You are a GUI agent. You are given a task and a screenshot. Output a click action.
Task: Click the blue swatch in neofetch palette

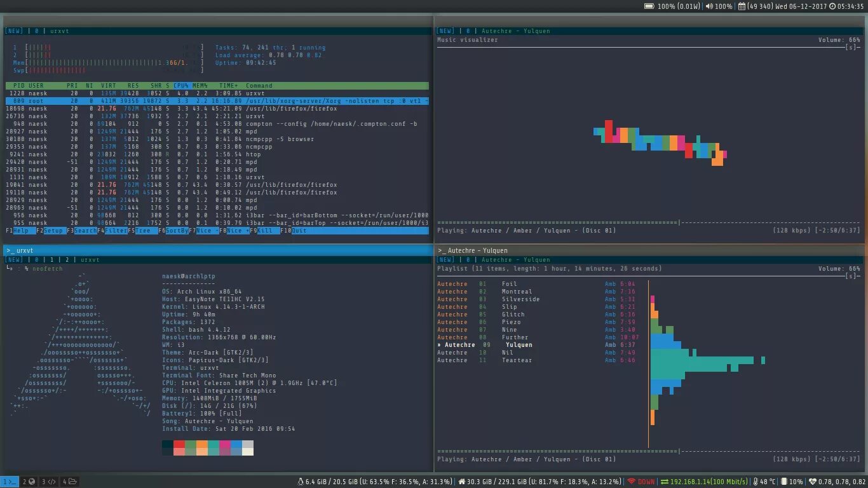tap(236, 444)
